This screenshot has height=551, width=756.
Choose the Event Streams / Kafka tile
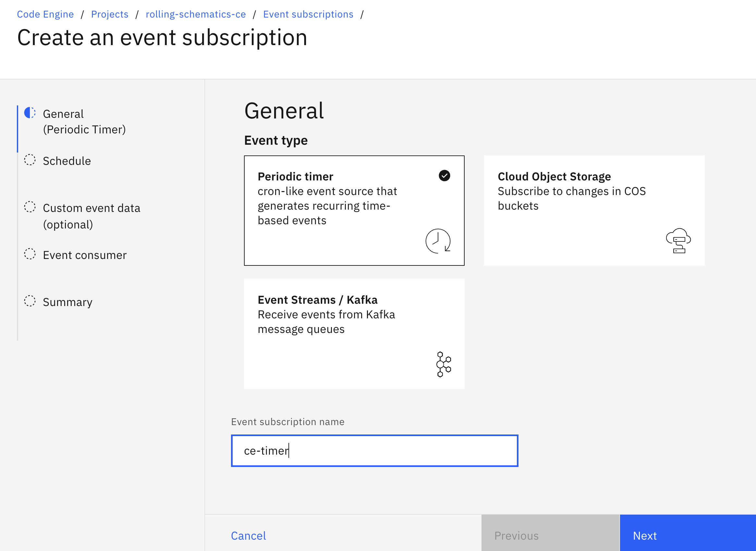tap(354, 334)
